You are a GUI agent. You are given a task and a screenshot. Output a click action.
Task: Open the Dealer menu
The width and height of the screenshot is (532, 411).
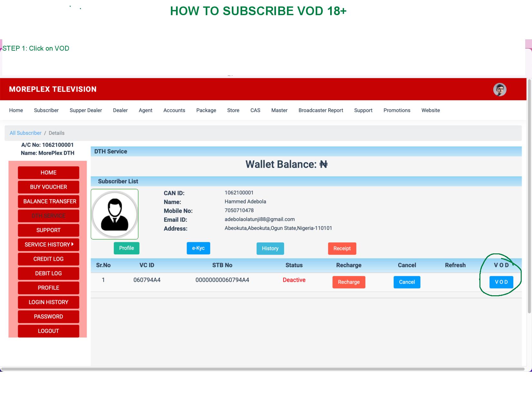[120, 110]
